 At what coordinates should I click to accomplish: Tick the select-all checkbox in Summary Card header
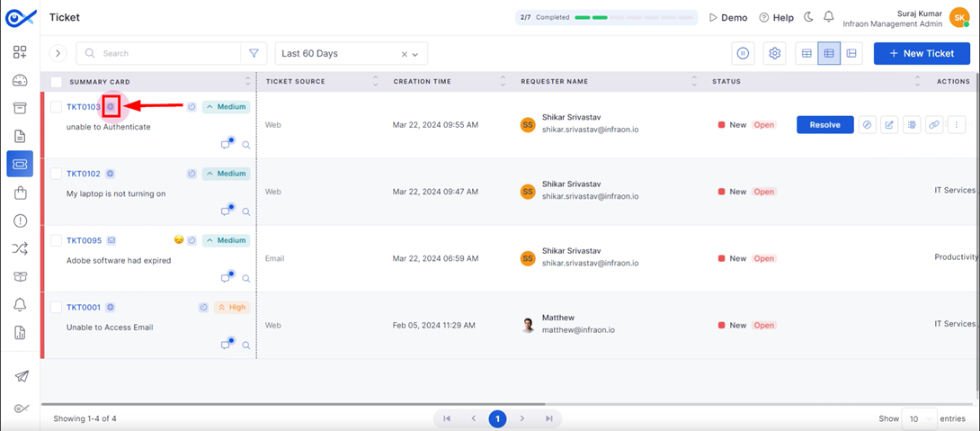point(57,82)
